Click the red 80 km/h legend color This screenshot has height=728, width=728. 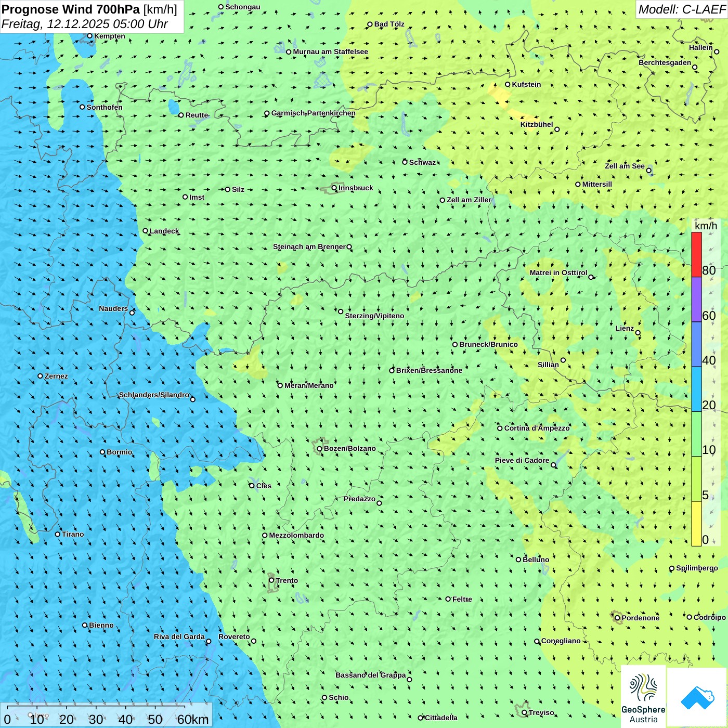click(696, 254)
